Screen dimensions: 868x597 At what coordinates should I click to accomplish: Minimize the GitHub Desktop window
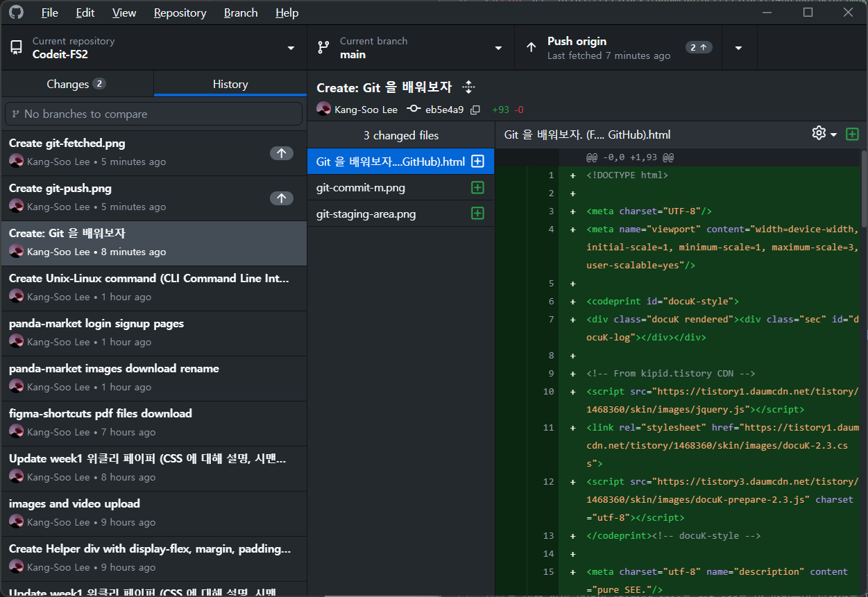click(767, 12)
